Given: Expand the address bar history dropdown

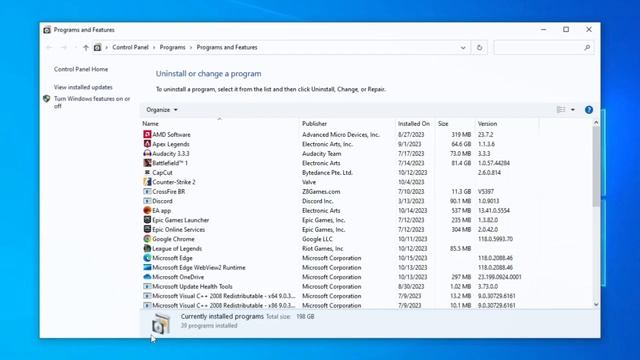Looking at the screenshot, I should pyautogui.click(x=463, y=47).
